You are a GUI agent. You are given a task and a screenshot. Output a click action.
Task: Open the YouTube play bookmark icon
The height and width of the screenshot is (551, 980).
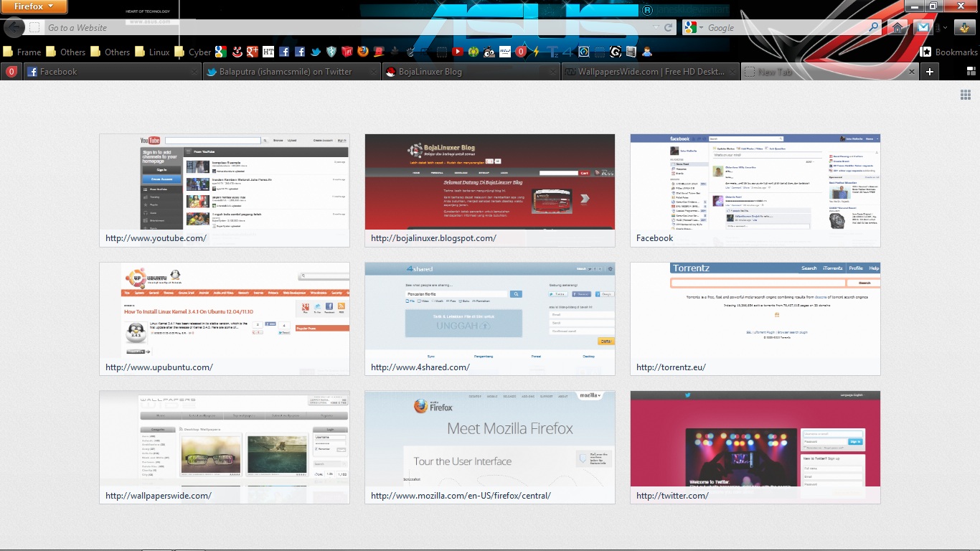point(458,52)
